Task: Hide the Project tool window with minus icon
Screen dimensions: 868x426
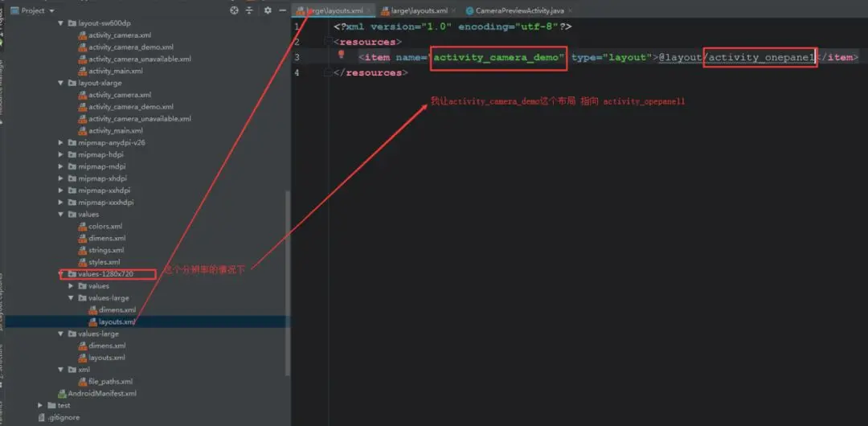Action: click(283, 10)
